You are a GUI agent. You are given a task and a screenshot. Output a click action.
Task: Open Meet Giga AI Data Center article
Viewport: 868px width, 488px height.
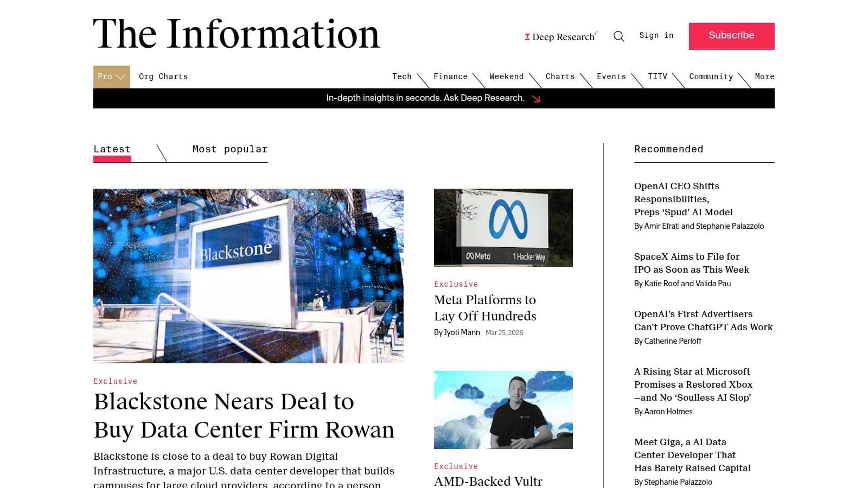coord(692,455)
